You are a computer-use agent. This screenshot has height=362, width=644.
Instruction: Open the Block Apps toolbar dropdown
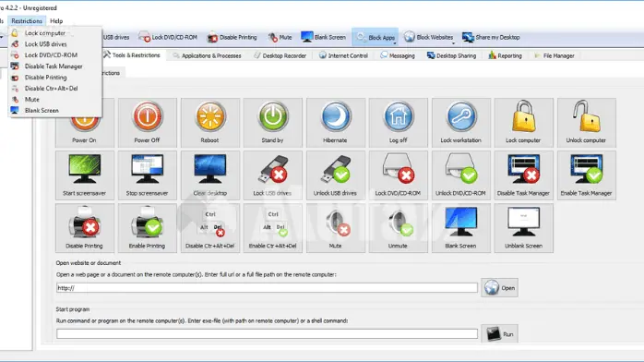tap(376, 37)
